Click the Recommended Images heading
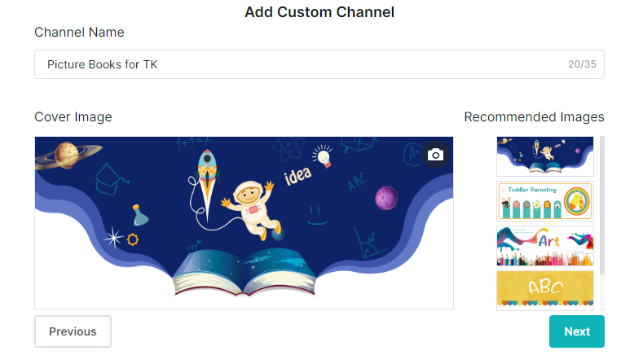643x364 pixels. coord(534,117)
